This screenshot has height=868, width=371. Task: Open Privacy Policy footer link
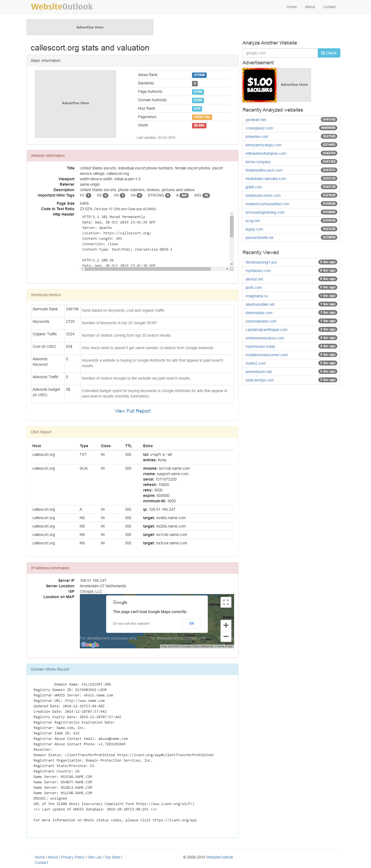coord(73,857)
